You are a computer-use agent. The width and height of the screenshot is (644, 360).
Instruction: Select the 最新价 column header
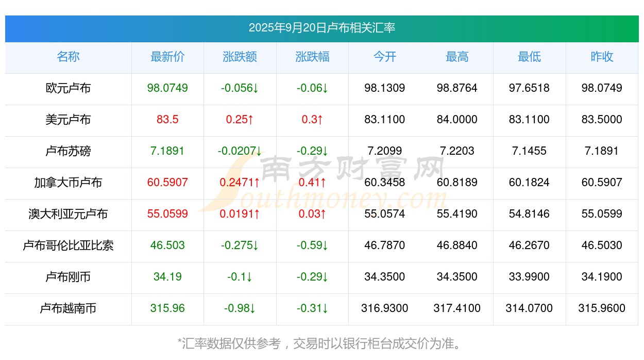pyautogui.click(x=167, y=57)
